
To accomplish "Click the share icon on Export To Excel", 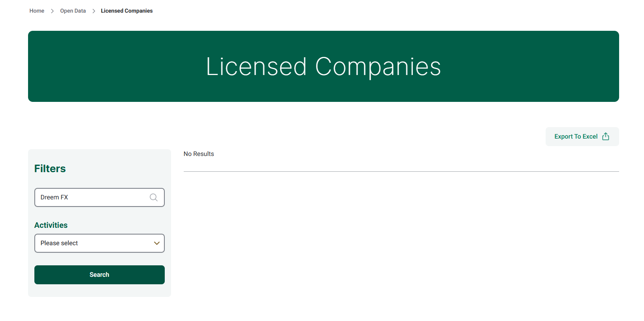I will pos(606,137).
